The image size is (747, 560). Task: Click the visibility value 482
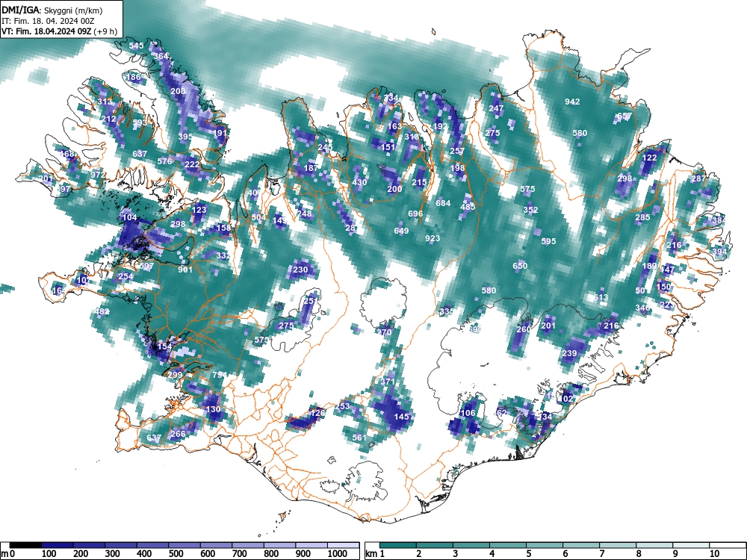(x=102, y=312)
